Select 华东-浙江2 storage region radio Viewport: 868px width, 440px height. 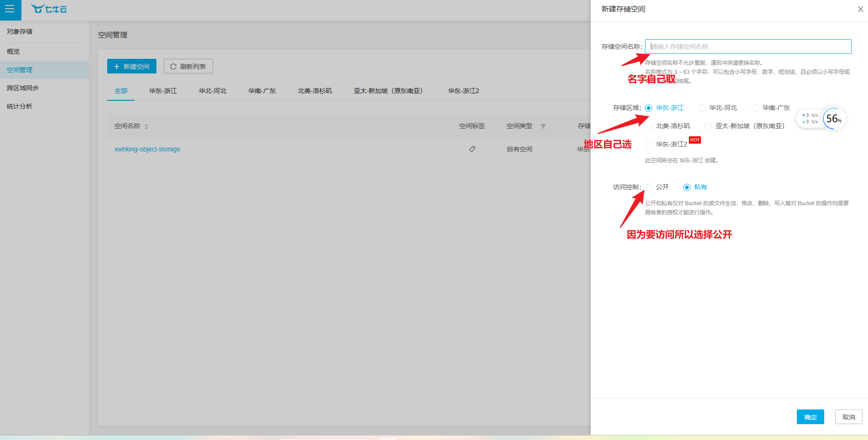(x=649, y=145)
